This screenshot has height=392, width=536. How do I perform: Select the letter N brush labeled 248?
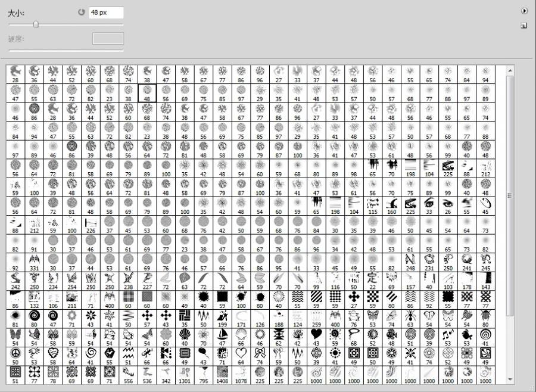(x=410, y=262)
